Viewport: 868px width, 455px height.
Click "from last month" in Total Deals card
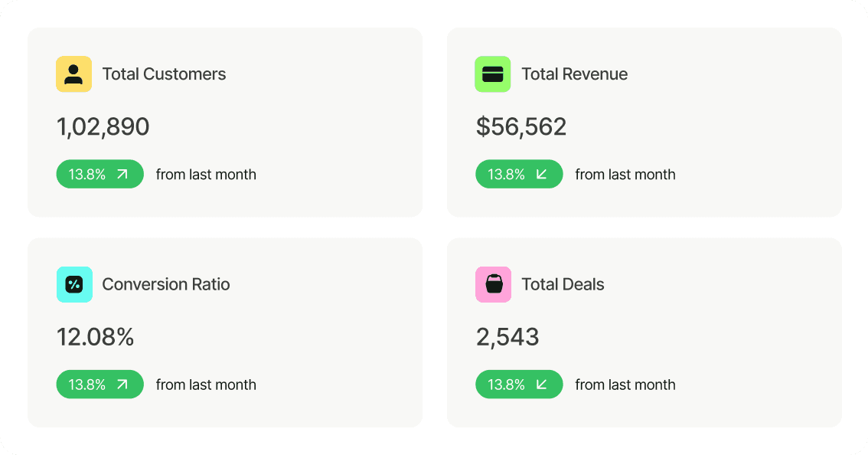(625, 385)
